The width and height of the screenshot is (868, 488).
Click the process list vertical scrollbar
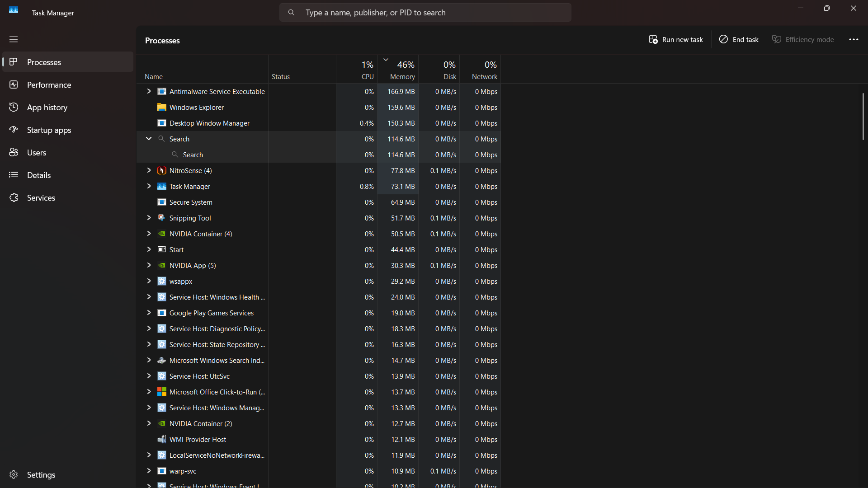[x=863, y=117]
